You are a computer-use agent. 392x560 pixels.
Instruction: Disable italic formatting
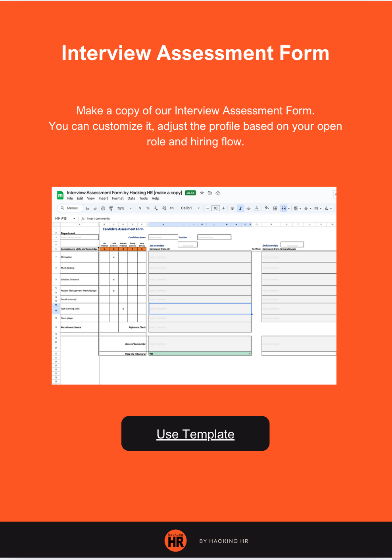(x=240, y=208)
